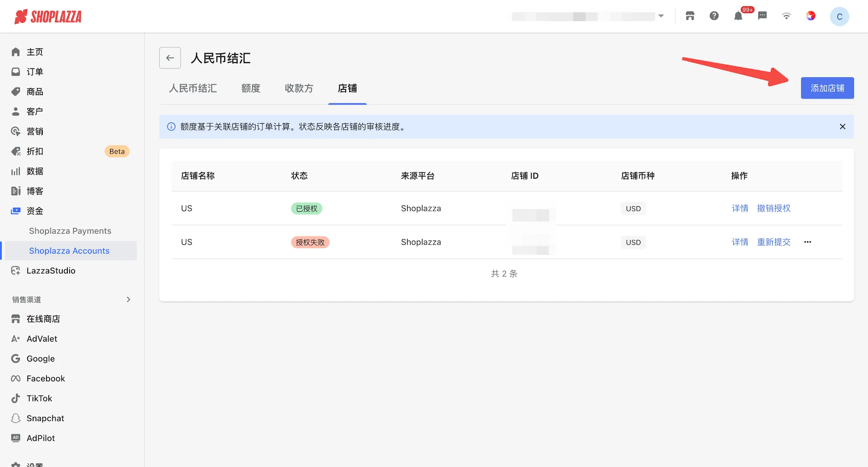
Task: Open 商品 in the sidebar
Action: coord(35,91)
